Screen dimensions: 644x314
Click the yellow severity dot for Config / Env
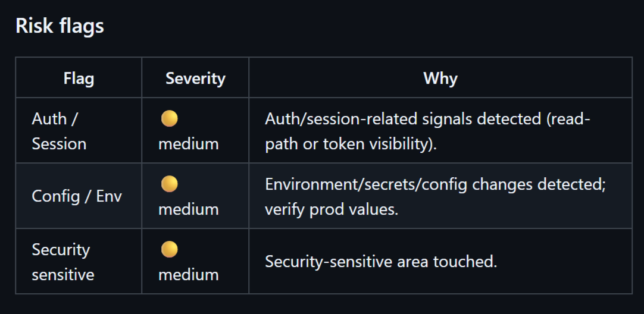click(x=169, y=184)
